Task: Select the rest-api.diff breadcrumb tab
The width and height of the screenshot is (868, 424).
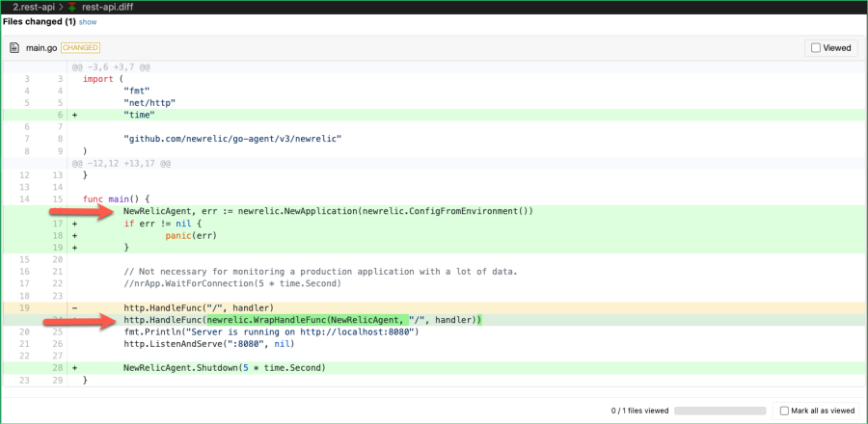Action: click(107, 7)
